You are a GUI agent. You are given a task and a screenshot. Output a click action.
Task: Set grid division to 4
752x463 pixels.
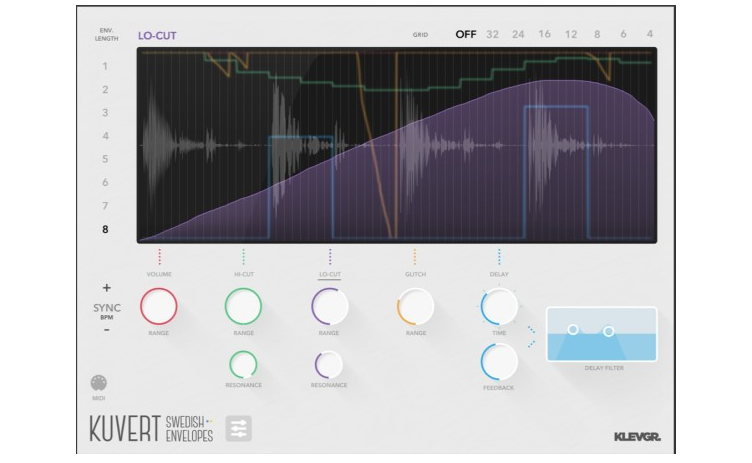(x=650, y=34)
